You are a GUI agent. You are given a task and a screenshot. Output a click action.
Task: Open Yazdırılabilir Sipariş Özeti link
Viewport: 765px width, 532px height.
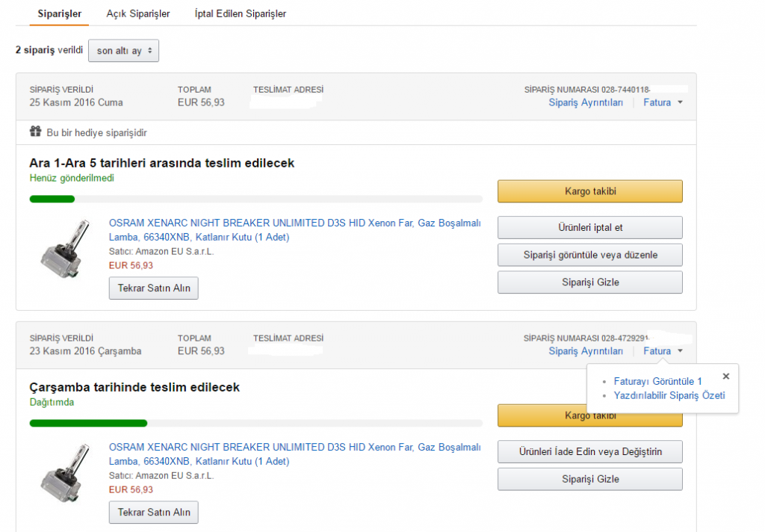669,395
